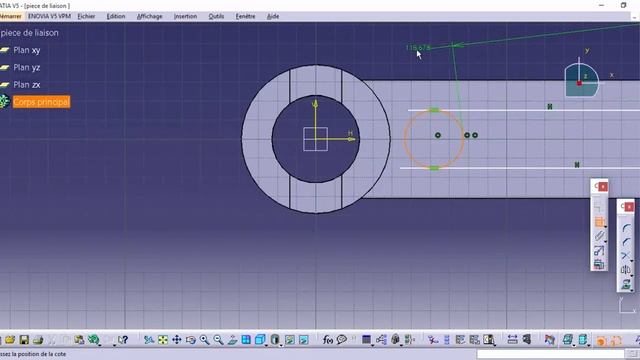Select the Mirror tool icon
This screenshot has height=360, width=640.
click(x=625, y=270)
